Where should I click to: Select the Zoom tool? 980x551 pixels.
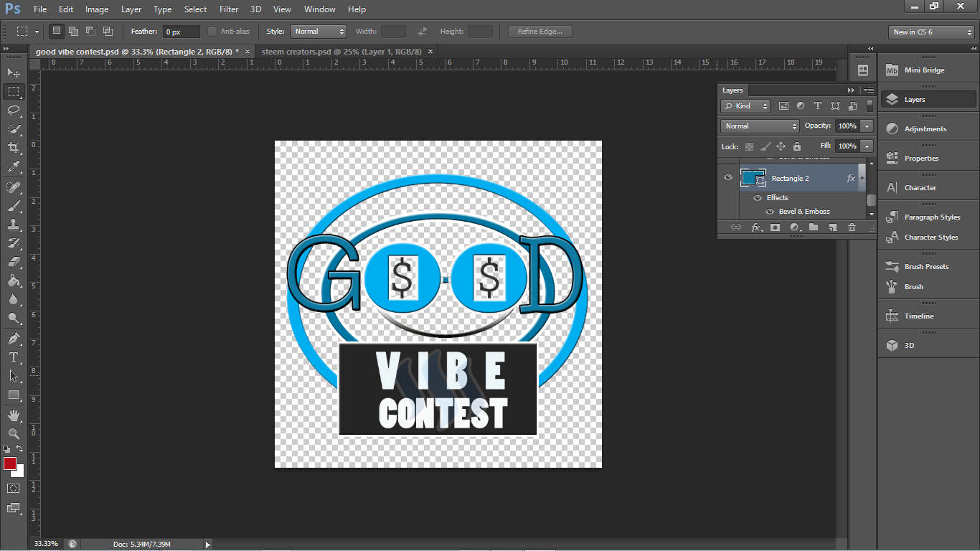click(x=14, y=433)
